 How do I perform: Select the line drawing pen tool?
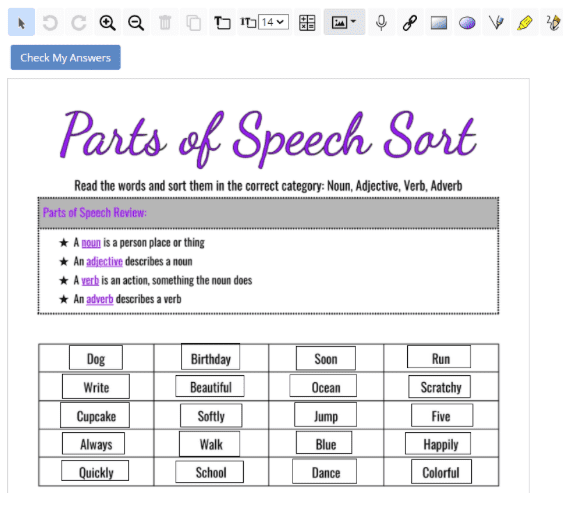click(496, 23)
